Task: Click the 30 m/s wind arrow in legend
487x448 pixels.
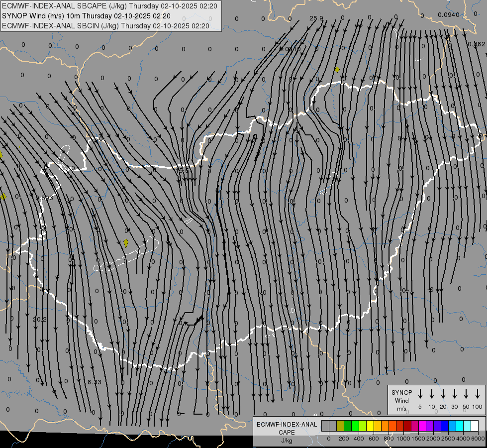Action: pyautogui.click(x=454, y=394)
